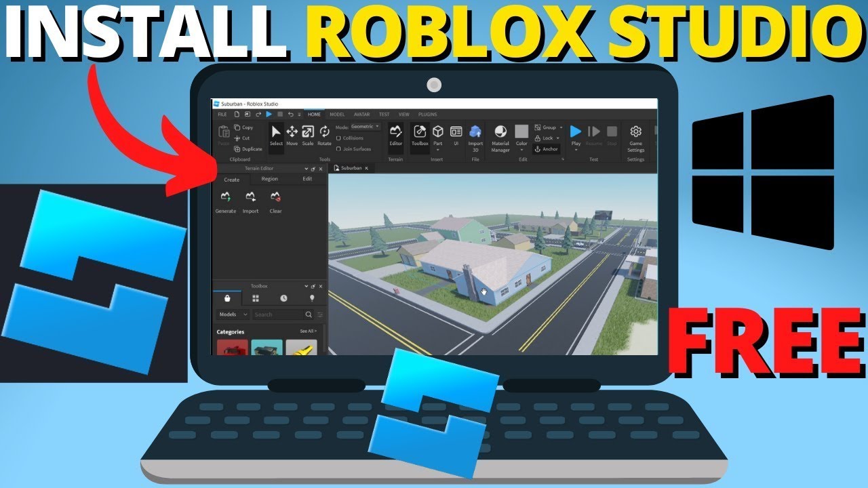The height and width of the screenshot is (488, 868).
Task: Click the new file icon in quick access toolbar
Action: (x=237, y=115)
